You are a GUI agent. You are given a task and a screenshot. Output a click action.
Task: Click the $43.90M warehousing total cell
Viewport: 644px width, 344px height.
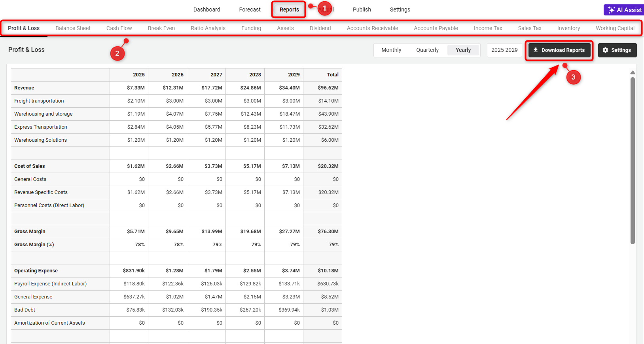click(x=323, y=114)
